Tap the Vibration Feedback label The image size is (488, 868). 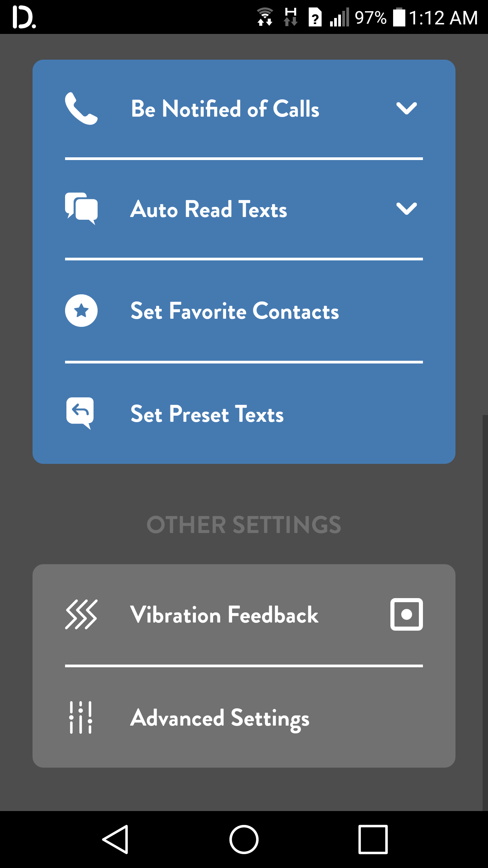224,615
